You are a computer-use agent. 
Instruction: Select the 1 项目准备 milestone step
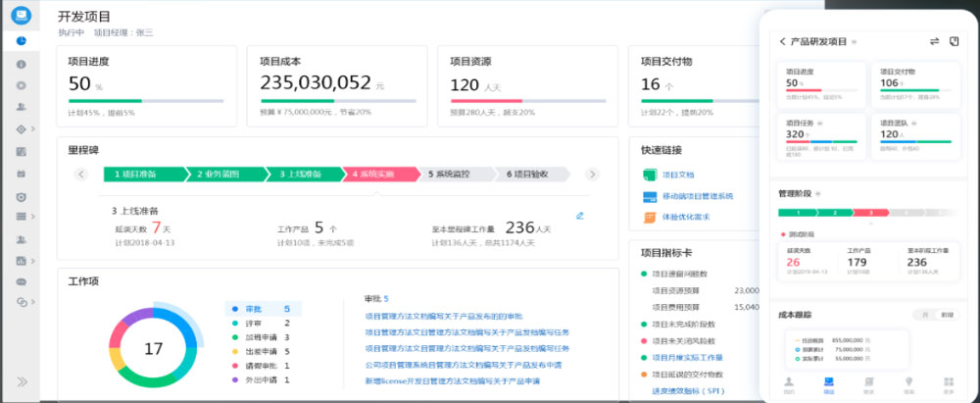[x=142, y=175]
